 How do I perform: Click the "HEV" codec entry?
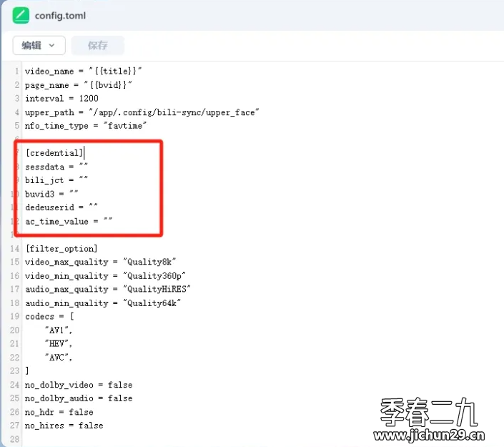point(58,344)
